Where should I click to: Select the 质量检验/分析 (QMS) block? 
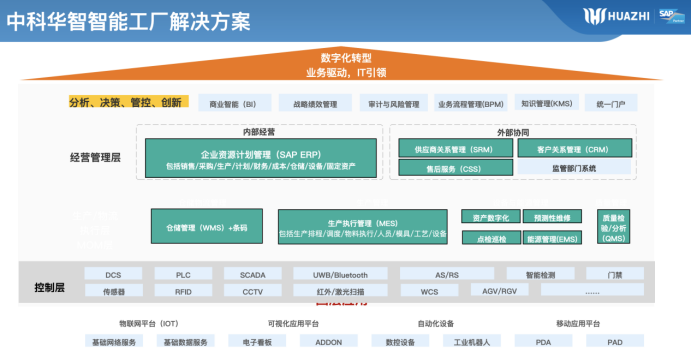pyautogui.click(x=613, y=227)
